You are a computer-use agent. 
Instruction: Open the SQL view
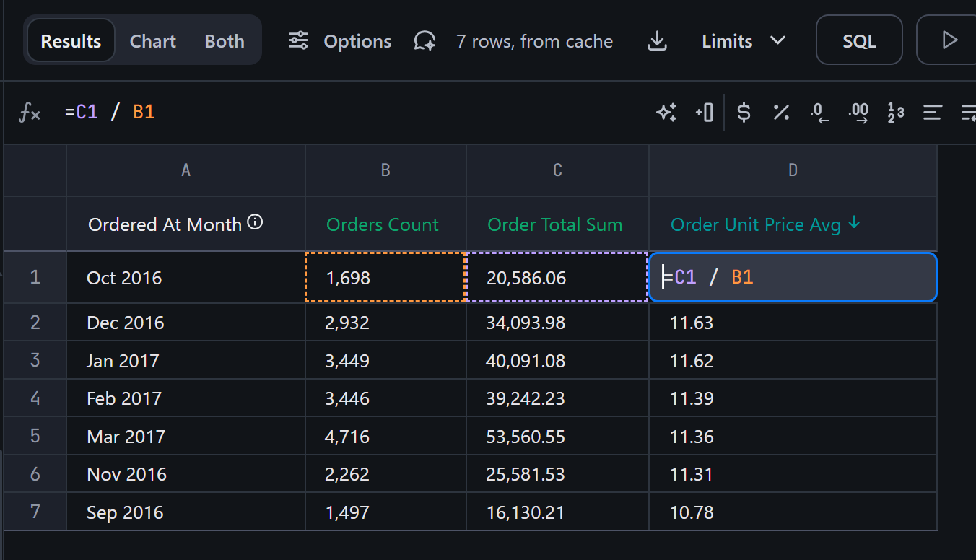[859, 41]
